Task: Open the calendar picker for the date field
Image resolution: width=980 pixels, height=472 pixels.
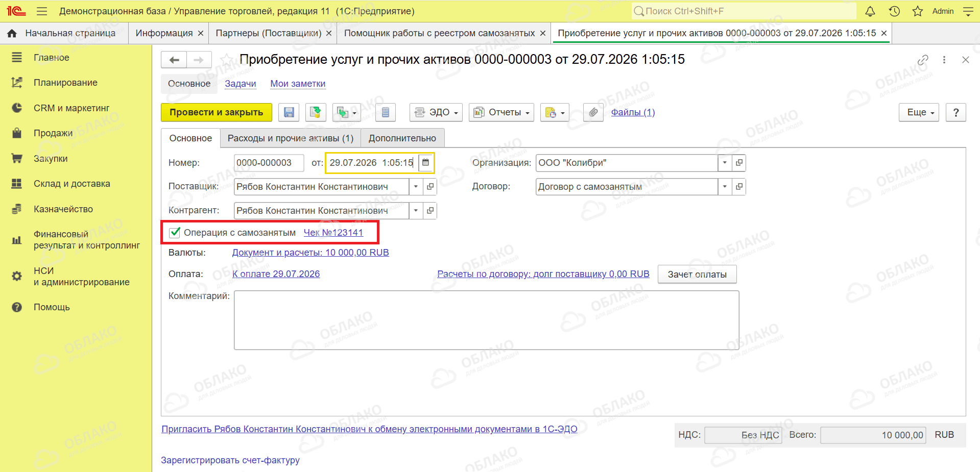Action: (x=425, y=163)
